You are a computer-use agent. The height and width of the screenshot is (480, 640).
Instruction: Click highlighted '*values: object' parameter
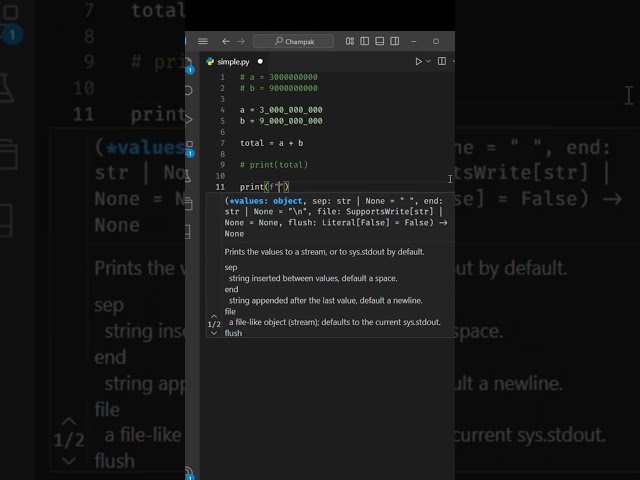coord(266,201)
